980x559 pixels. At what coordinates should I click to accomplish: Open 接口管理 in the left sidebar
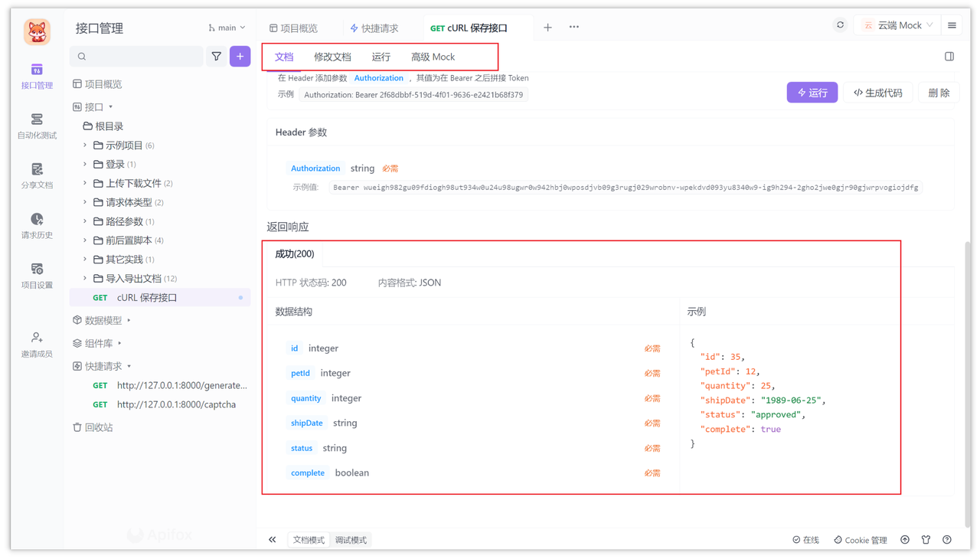37,77
